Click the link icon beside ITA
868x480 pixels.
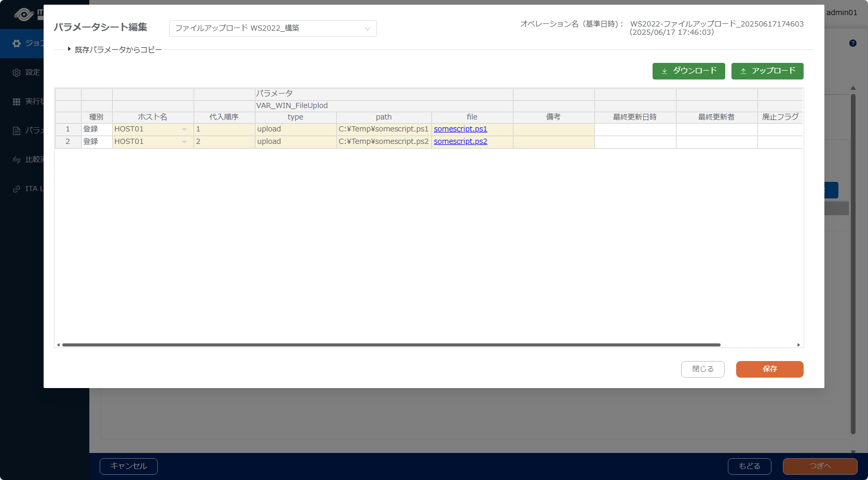pyautogui.click(x=17, y=189)
